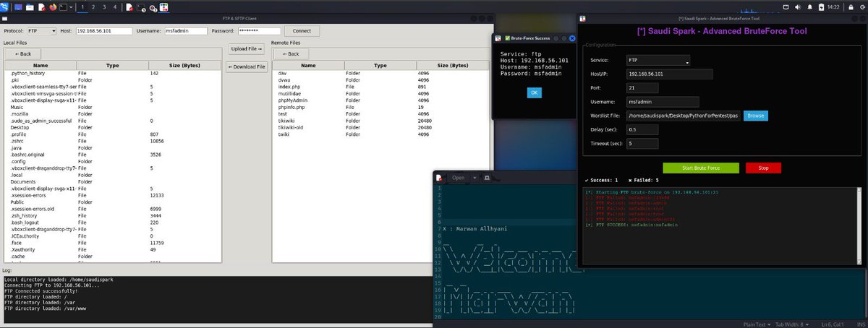Click the show desktop icon in the panel
The height and width of the screenshot is (328, 868).
tap(18, 7)
